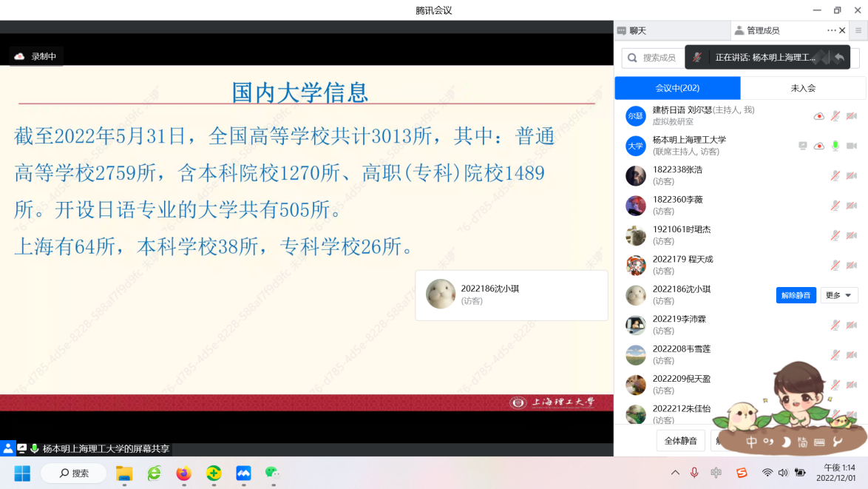This screenshot has width=868, height=489.
Task: Expand the 更多 dropdown for 2022186沈小琪
Action: 839,295
